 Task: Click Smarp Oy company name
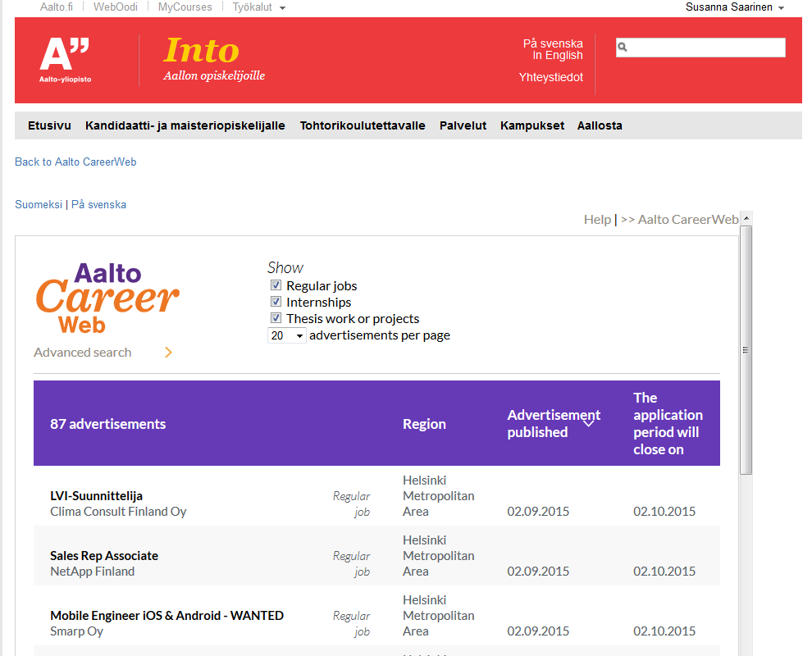[76, 631]
